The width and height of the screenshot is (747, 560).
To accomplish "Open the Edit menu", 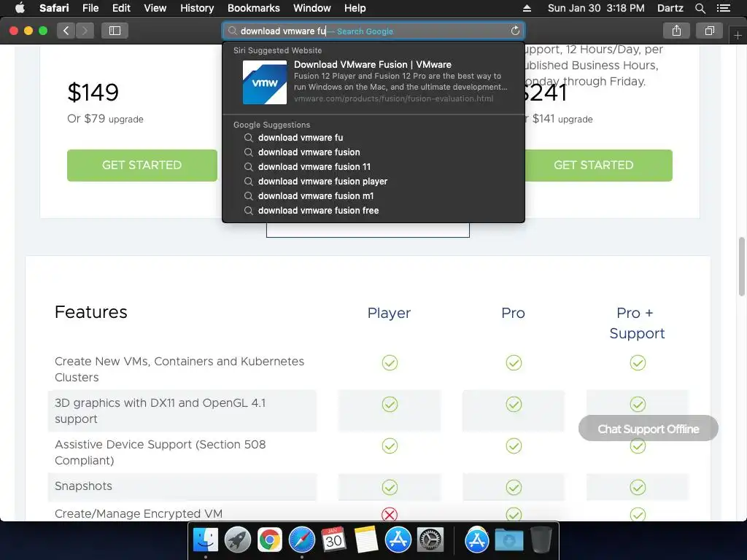I will [x=121, y=8].
